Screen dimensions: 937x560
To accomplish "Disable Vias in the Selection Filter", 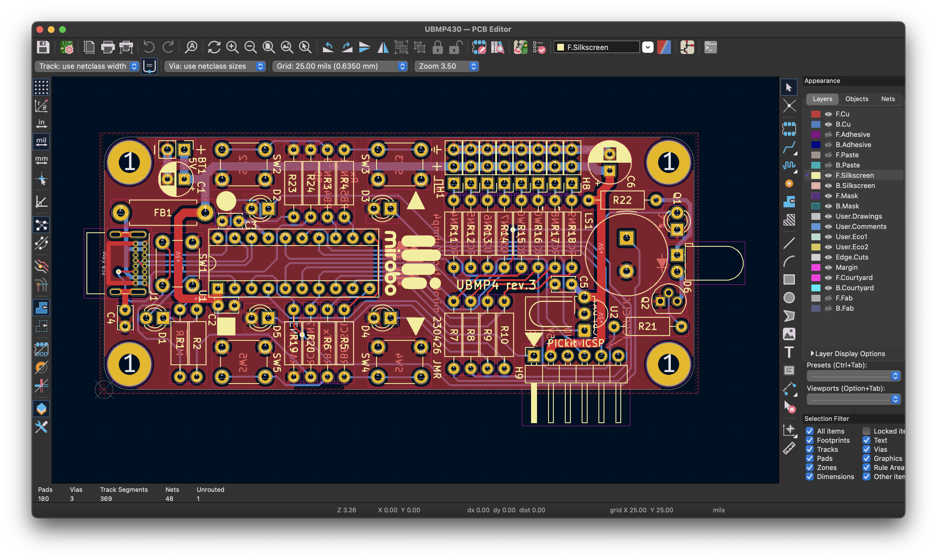I will [867, 449].
